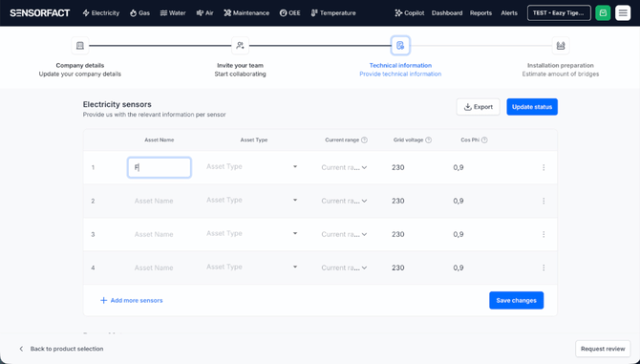Click the Request review button

coord(603,349)
